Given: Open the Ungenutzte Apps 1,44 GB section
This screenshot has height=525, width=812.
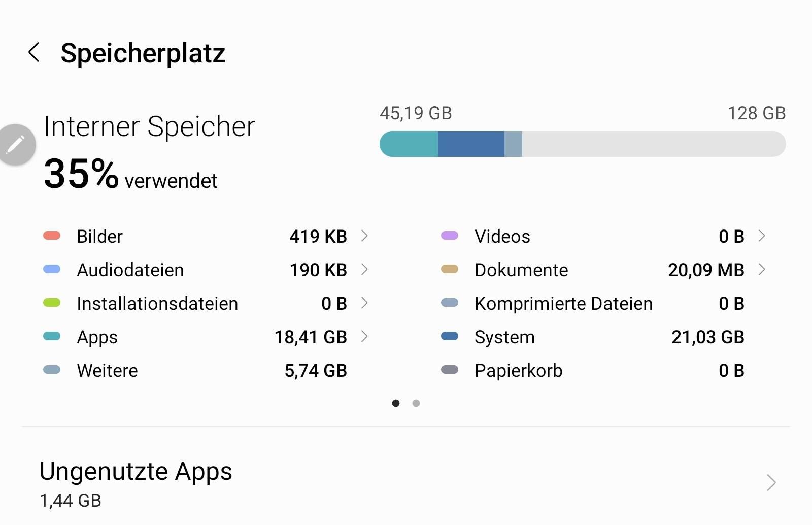Looking at the screenshot, I should click(x=406, y=483).
